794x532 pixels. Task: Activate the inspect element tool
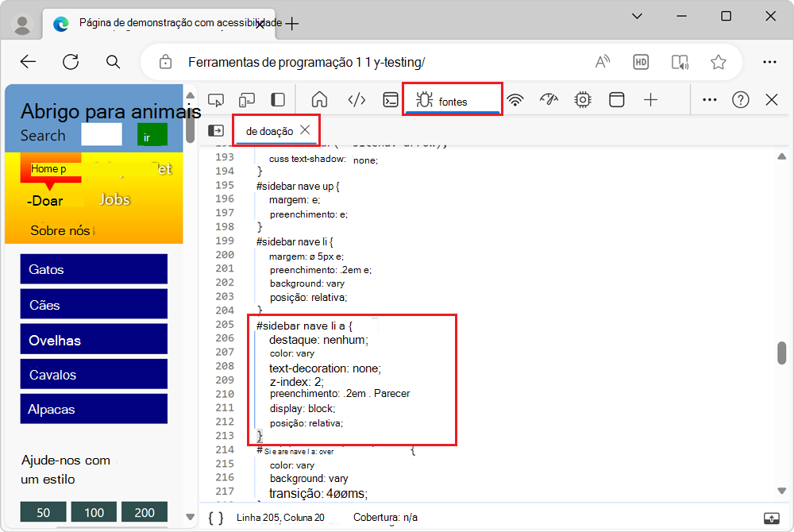point(216,100)
